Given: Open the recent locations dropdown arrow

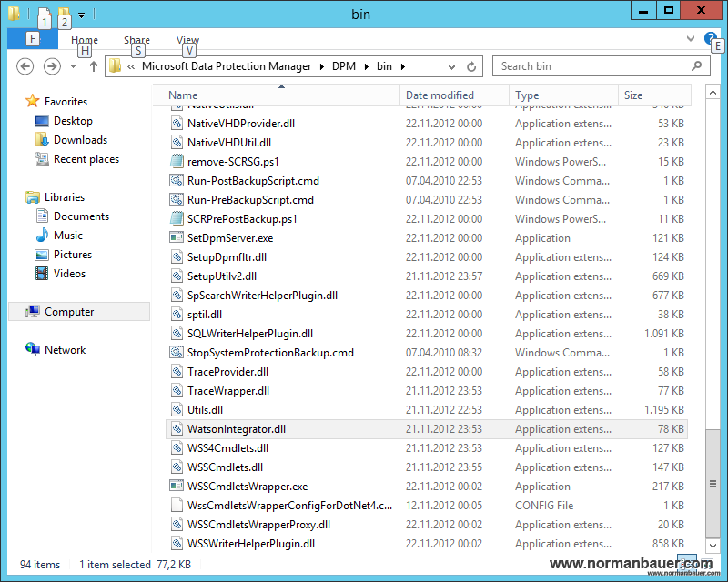Looking at the screenshot, I should (x=74, y=66).
